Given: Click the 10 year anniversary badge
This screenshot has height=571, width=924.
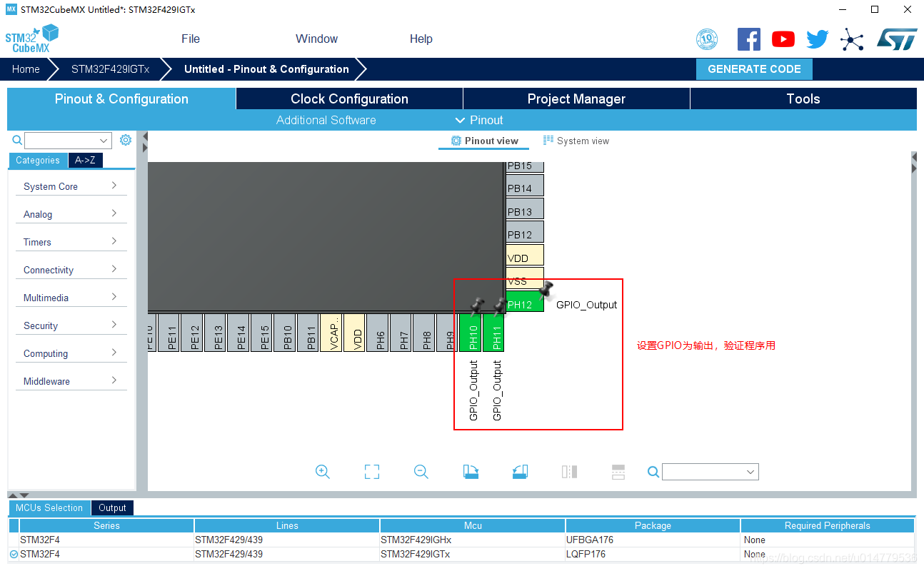Looking at the screenshot, I should [x=707, y=39].
